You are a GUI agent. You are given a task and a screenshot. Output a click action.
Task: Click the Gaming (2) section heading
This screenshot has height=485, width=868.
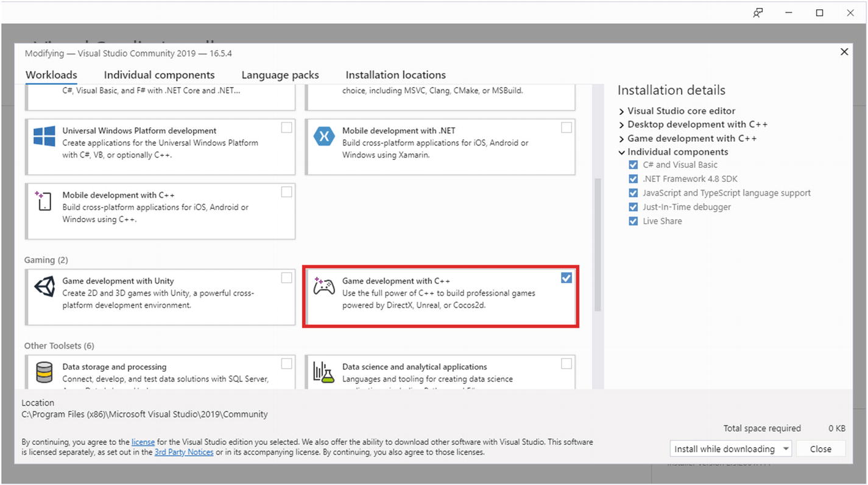pyautogui.click(x=46, y=260)
